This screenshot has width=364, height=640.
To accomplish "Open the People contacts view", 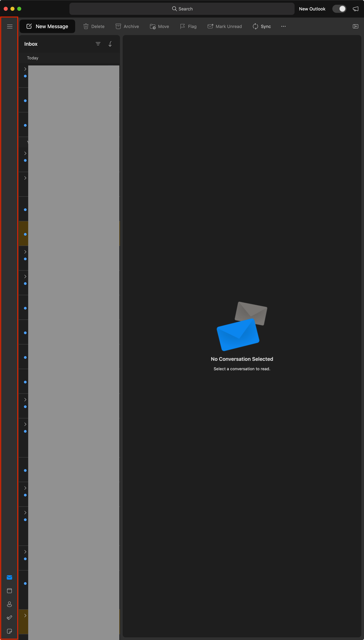I will click(9, 604).
